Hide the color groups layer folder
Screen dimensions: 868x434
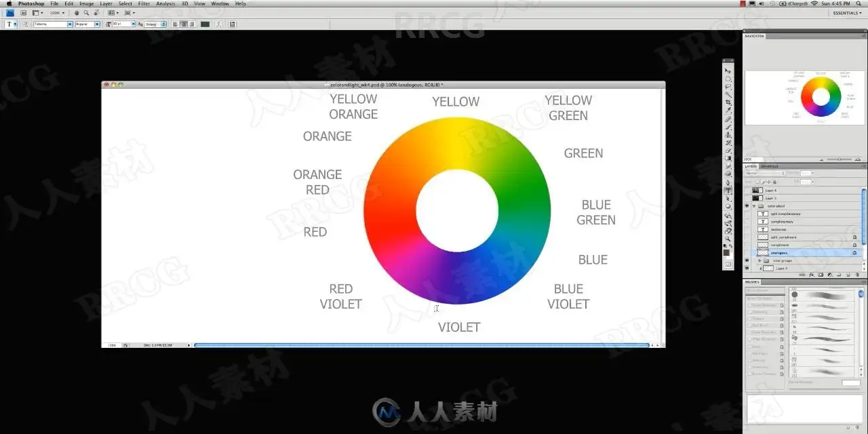[747, 260]
